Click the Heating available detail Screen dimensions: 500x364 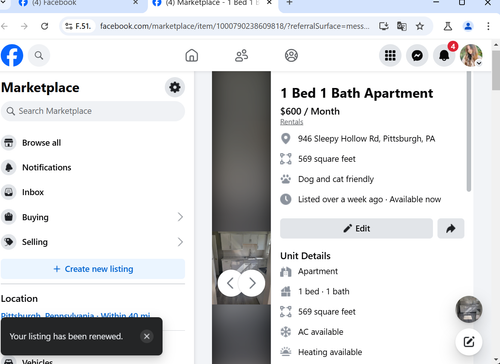point(330,352)
